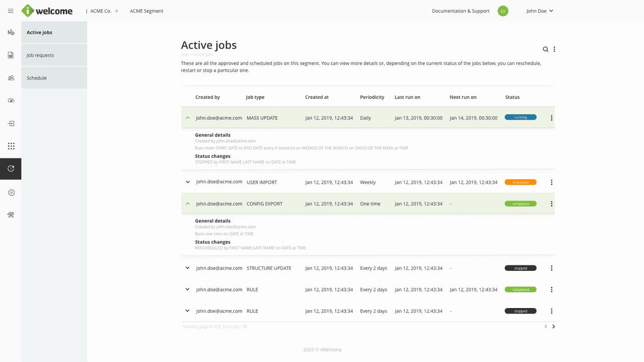Open Documentation & Support link
This screenshot has width=644, height=362.
pyautogui.click(x=460, y=11)
